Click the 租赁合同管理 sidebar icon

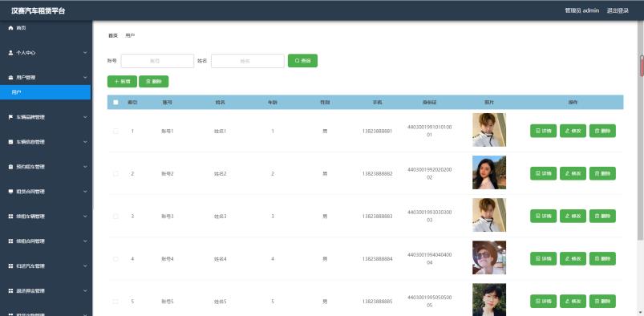tap(11, 192)
